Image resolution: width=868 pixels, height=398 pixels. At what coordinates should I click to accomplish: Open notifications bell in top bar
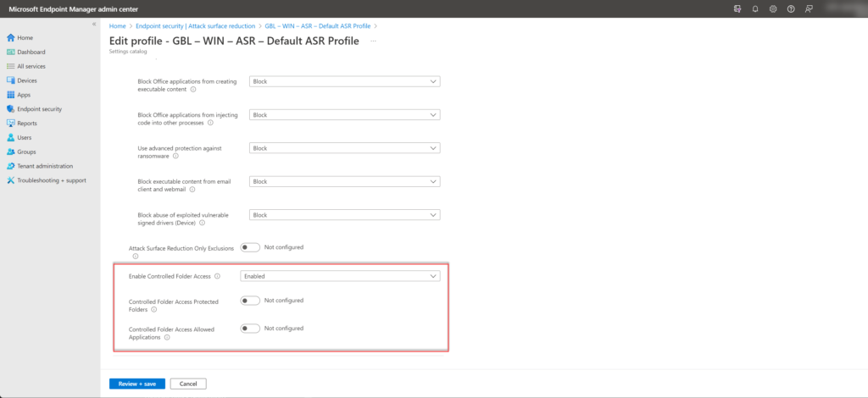(755, 8)
